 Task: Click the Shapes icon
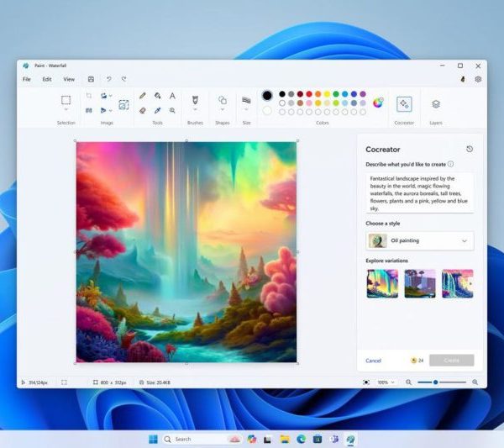(223, 100)
